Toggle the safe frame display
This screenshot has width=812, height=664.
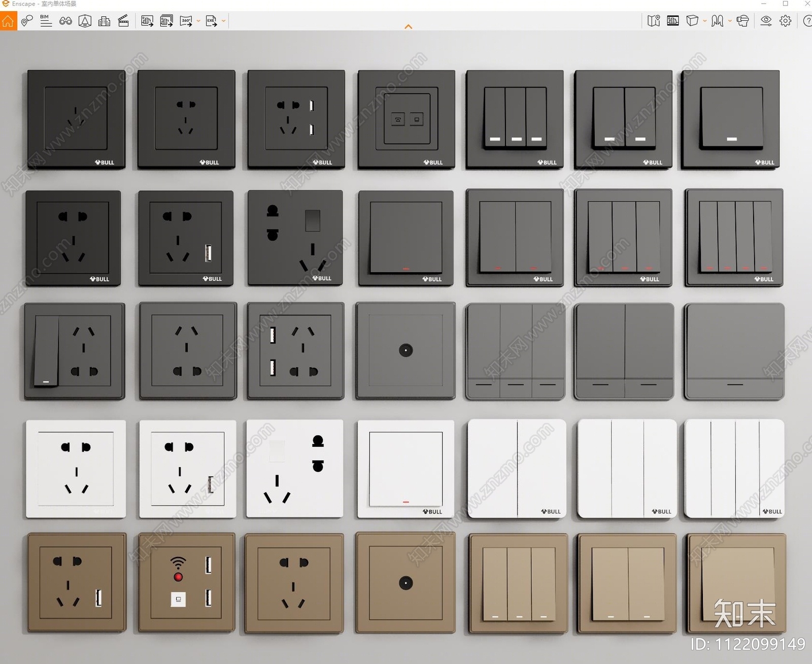tap(673, 21)
